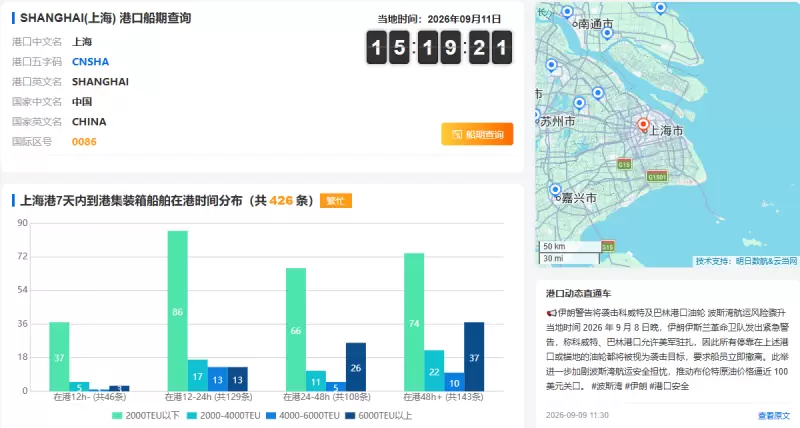Click the axis label 在港12h- (共46条)

tap(90, 397)
